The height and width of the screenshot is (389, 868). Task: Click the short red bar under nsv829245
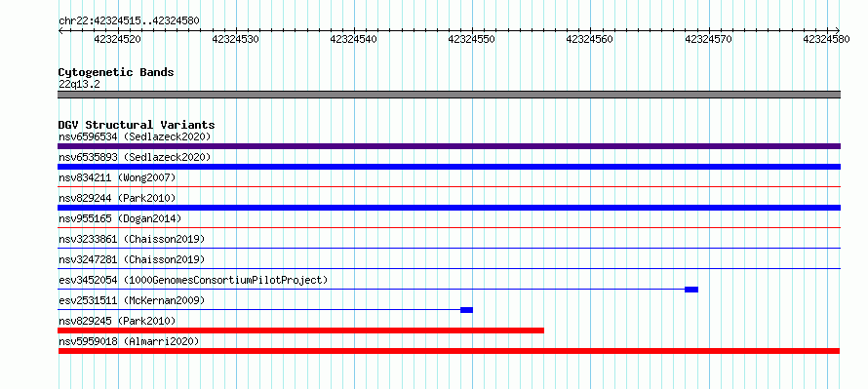click(x=300, y=331)
